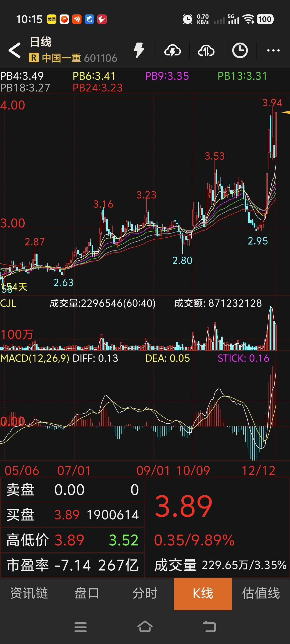The image size is (290, 644).
Task: Tap the alarm clock status icon
Action: point(187,19)
